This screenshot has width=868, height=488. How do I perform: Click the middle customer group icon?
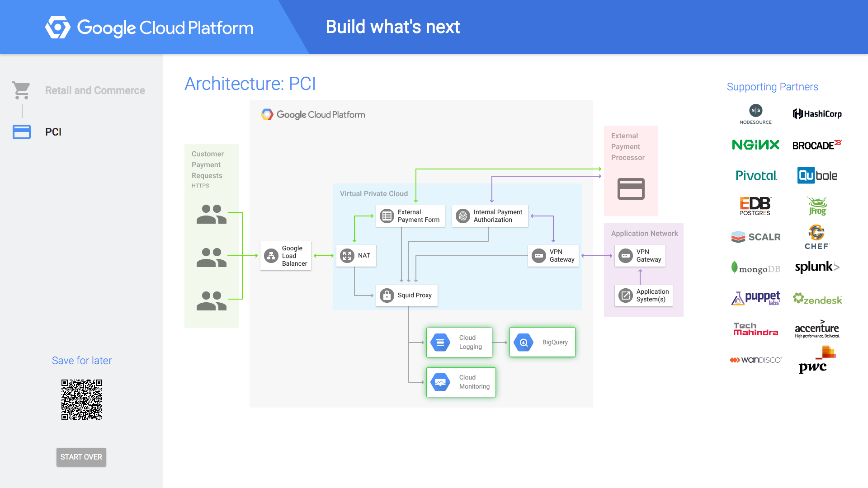pos(212,258)
